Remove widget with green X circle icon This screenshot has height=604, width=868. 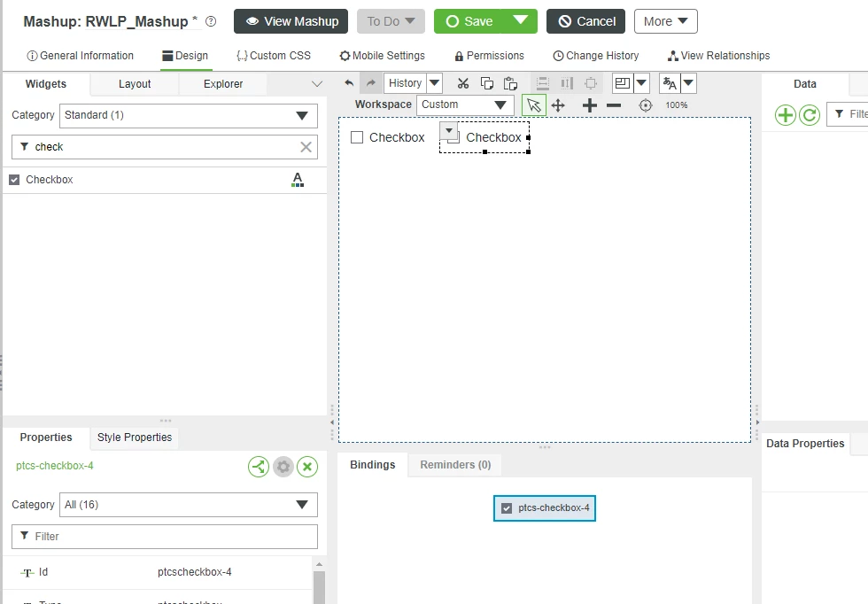click(x=307, y=467)
